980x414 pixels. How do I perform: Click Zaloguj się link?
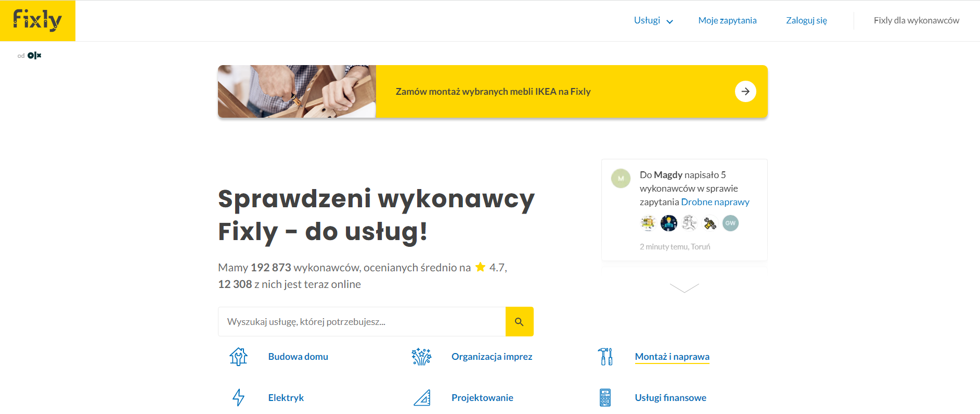(806, 21)
